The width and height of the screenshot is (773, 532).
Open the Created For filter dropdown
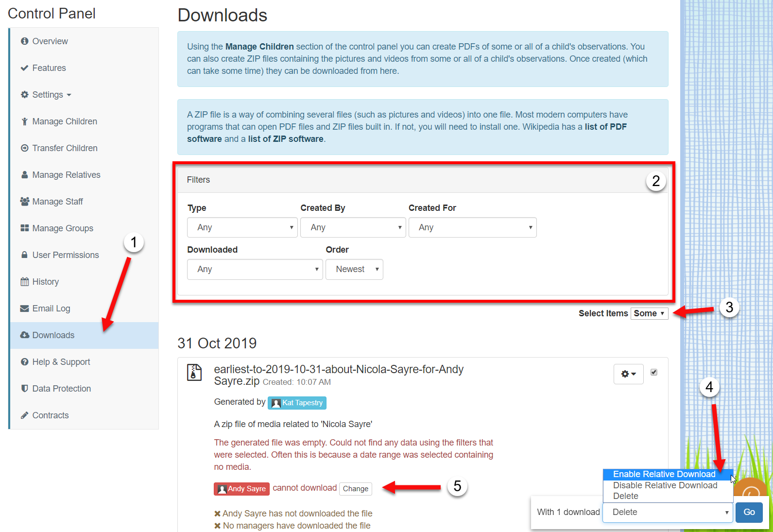pyautogui.click(x=473, y=227)
